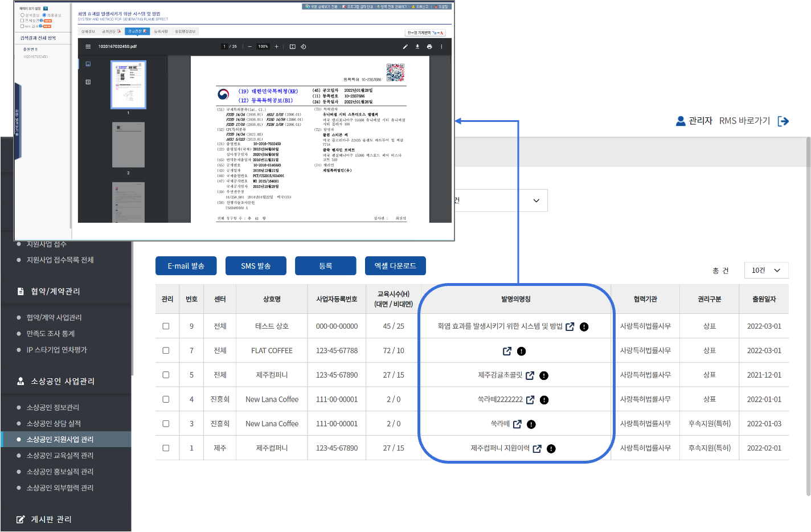Go to 소상공인 상담 실적 menu
This screenshot has width=811, height=532.
click(54, 423)
